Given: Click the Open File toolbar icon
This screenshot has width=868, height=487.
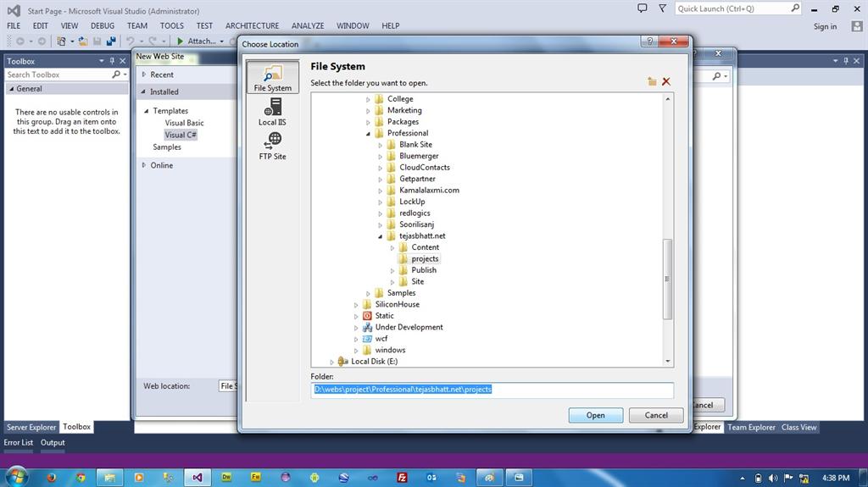Looking at the screenshot, I should 83,41.
